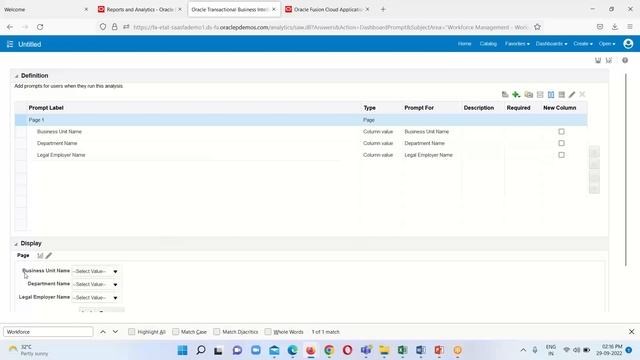Close the find bar
The width and height of the screenshot is (640, 360).
[631, 332]
